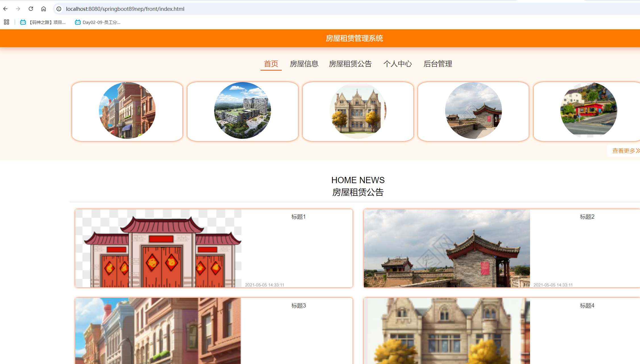
Task: Click the browser back arrow
Action: pyautogui.click(x=5, y=9)
